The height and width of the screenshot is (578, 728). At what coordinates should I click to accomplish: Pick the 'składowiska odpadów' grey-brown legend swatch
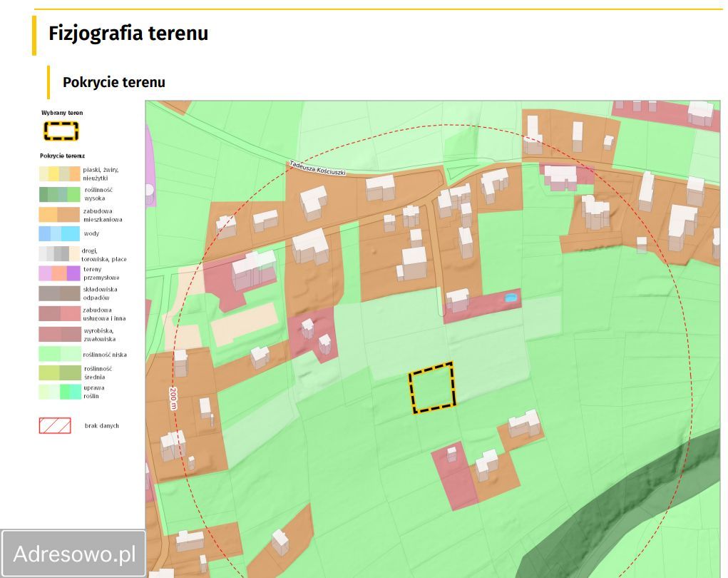pyautogui.click(x=59, y=293)
